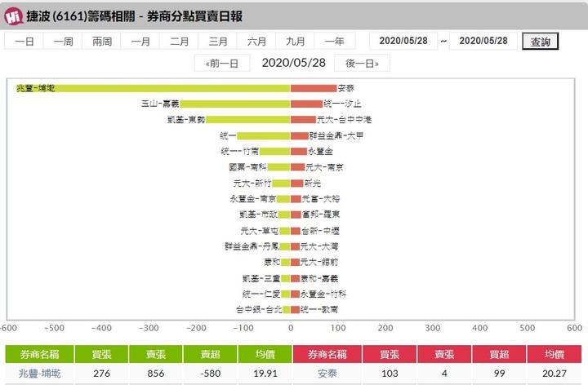The height and width of the screenshot is (385, 588).
Task: Click the 國票-南科 chart label
Action: (247, 167)
